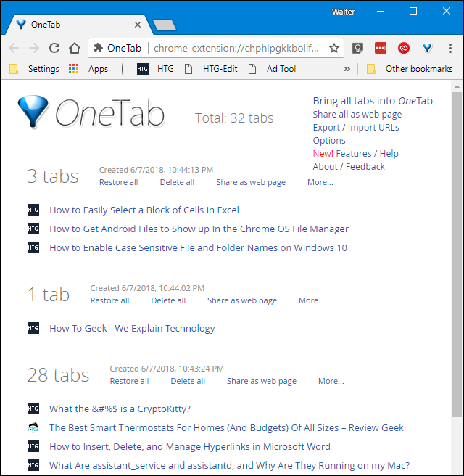Go to the Home page icon
464x476 pixels.
tap(74, 48)
